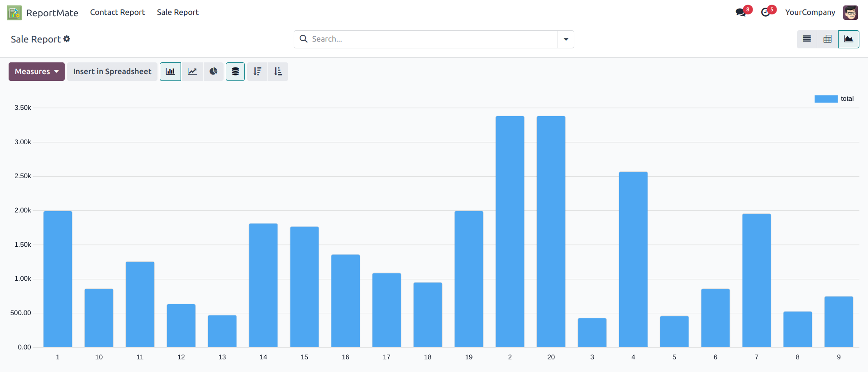Screen dimensions: 868x372
Task: Expand the Measures dropdown
Action: click(37, 71)
